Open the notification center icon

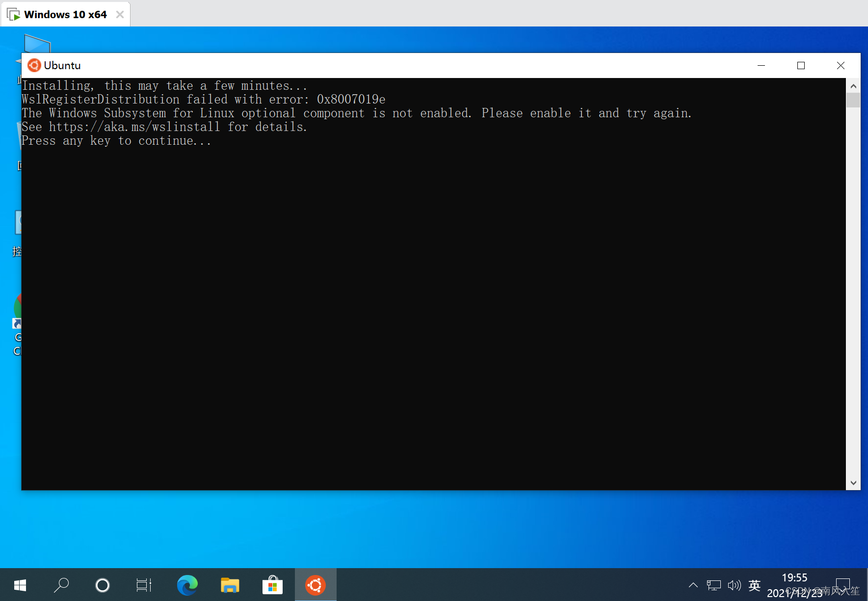click(843, 585)
